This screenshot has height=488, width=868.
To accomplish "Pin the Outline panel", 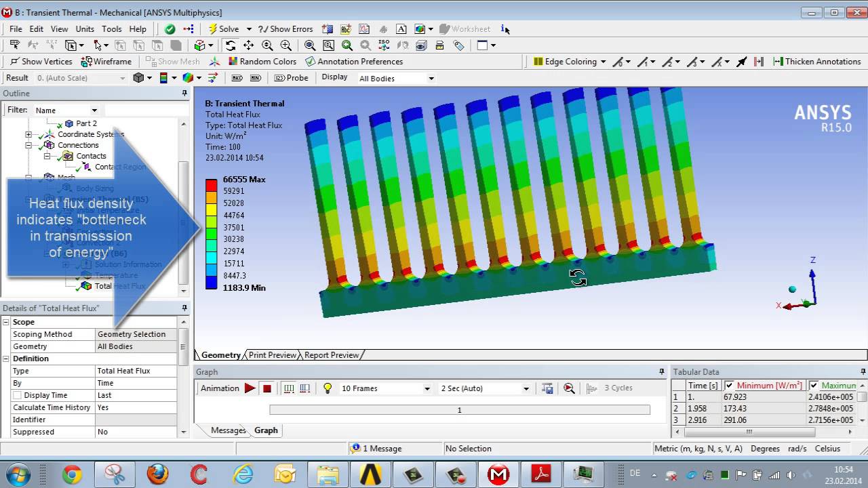I will pos(184,94).
